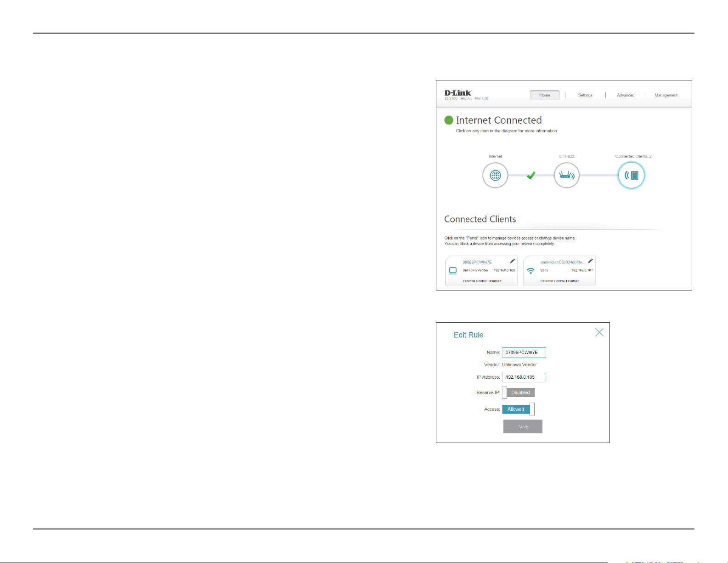Open the Advanced menu
This screenshot has height=563, width=728.
tap(626, 95)
